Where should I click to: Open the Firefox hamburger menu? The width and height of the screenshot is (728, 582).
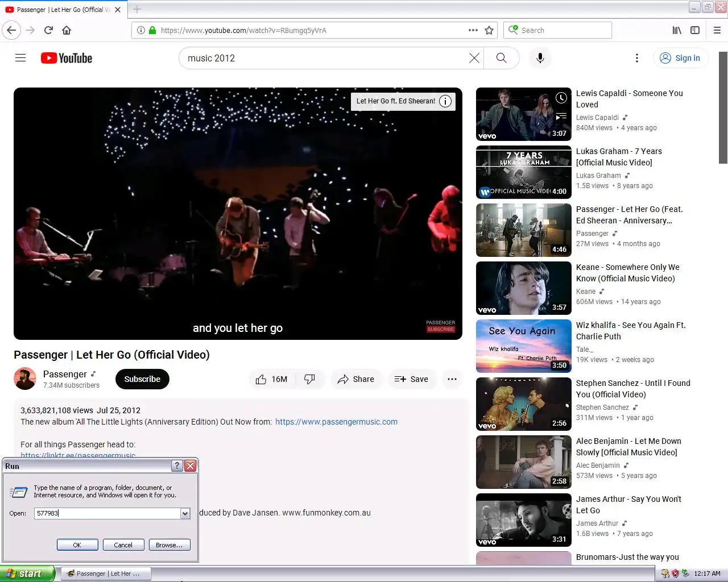click(x=717, y=30)
